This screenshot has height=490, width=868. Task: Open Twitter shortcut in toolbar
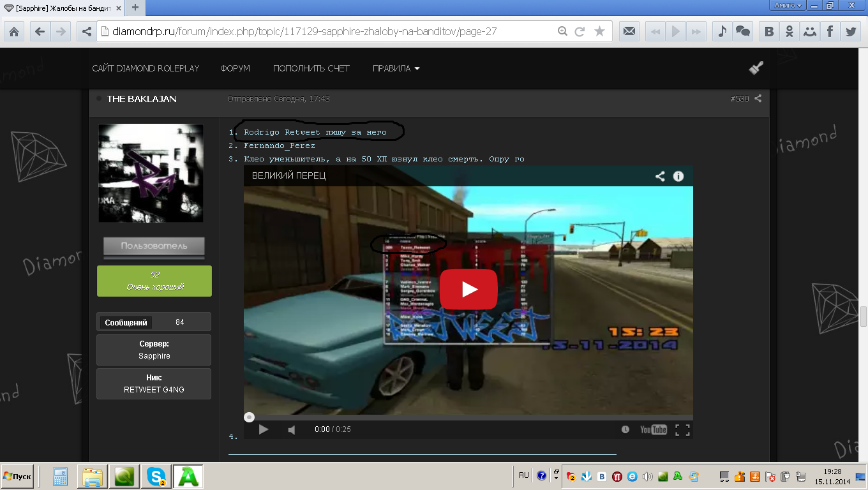tap(850, 31)
